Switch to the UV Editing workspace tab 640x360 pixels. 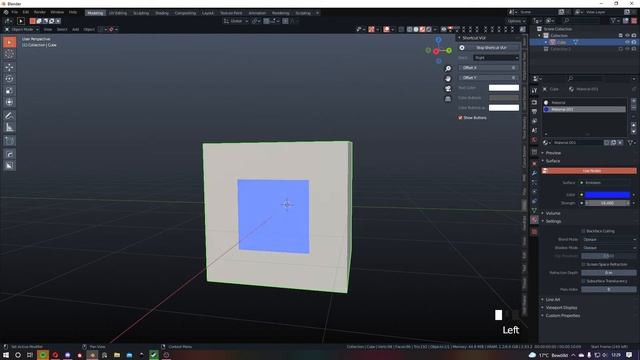[x=118, y=13]
